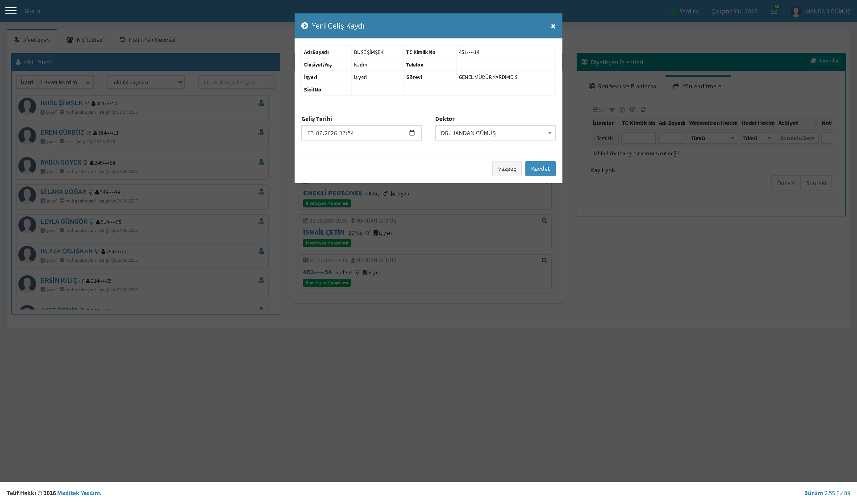Open the Aktif & Başvuru dropdown

click(x=146, y=82)
